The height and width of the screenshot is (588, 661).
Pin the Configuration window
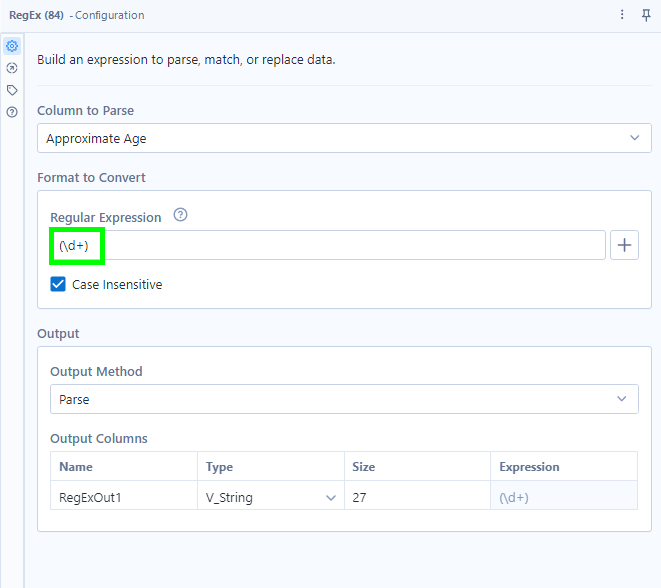coord(646,15)
